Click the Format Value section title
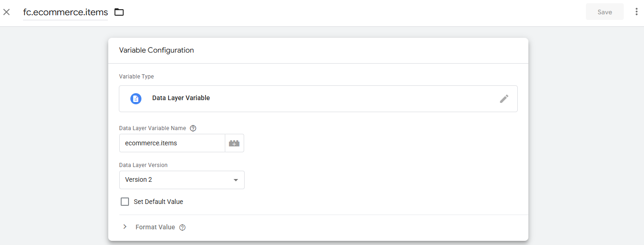The height and width of the screenshot is (245, 644). click(155, 227)
